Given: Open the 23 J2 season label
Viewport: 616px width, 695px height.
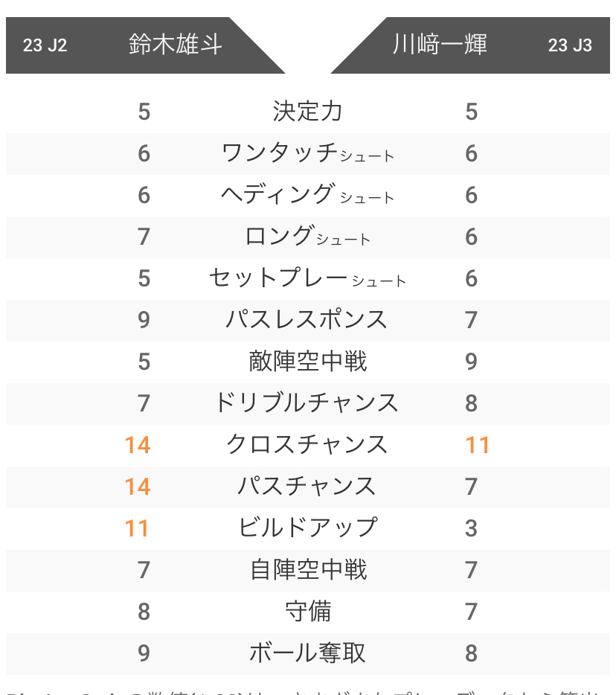Looking at the screenshot, I should click(45, 45).
